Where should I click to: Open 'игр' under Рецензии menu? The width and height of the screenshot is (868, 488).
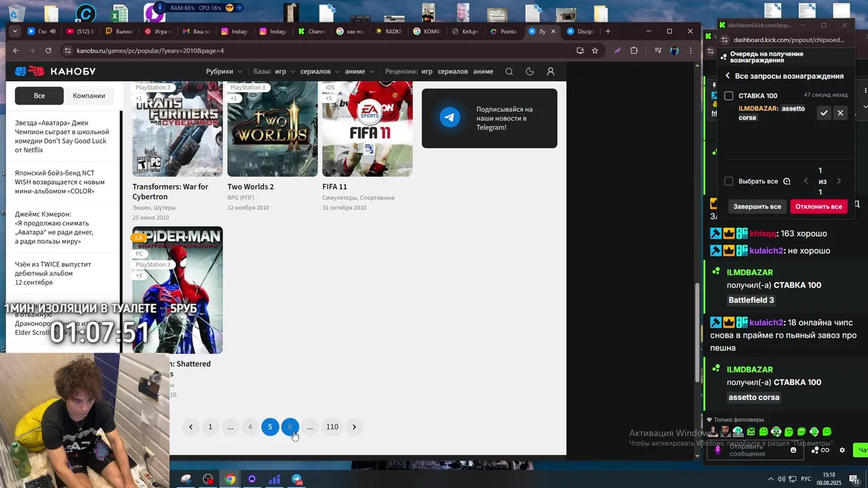tap(427, 71)
